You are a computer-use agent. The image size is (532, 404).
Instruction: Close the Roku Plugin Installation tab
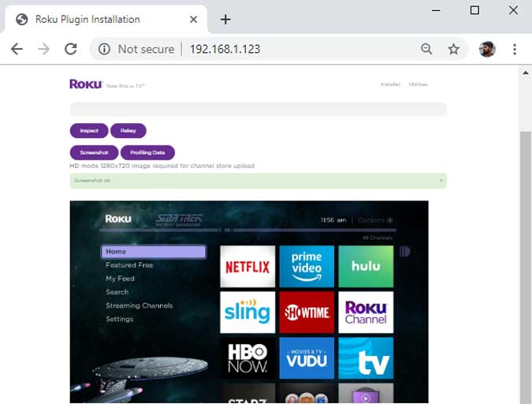(x=193, y=20)
